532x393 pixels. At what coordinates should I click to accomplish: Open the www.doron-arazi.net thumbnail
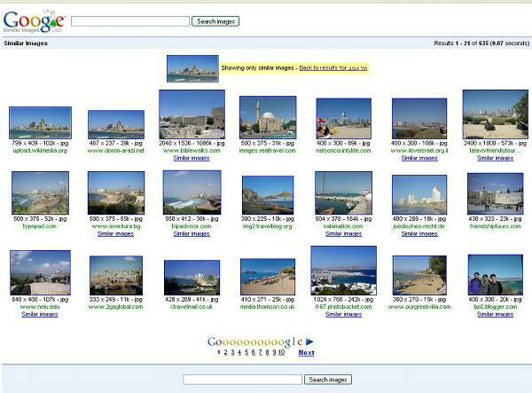[116, 124]
